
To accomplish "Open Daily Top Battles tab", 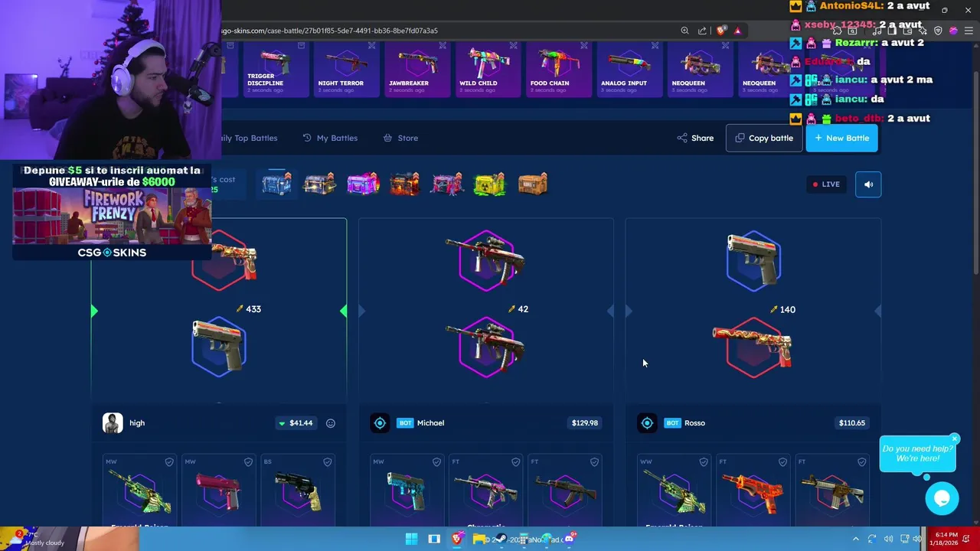I will click(248, 138).
